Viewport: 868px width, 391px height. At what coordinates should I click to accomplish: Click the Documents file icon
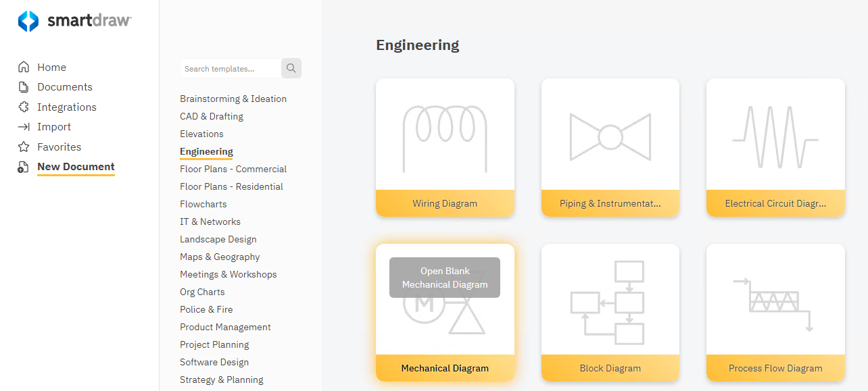(x=24, y=87)
